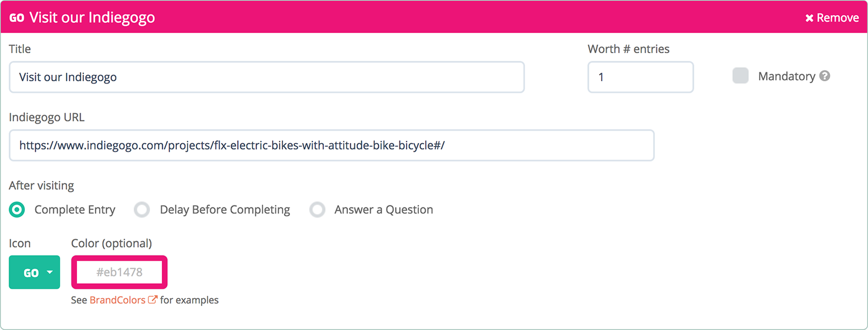Focus the Title text field
Screen dimensions: 868x330
click(x=266, y=77)
